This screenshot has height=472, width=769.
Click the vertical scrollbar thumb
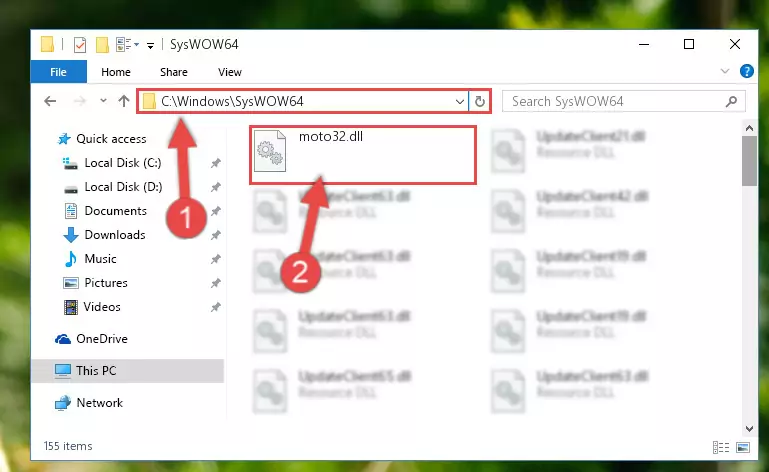[x=749, y=161]
